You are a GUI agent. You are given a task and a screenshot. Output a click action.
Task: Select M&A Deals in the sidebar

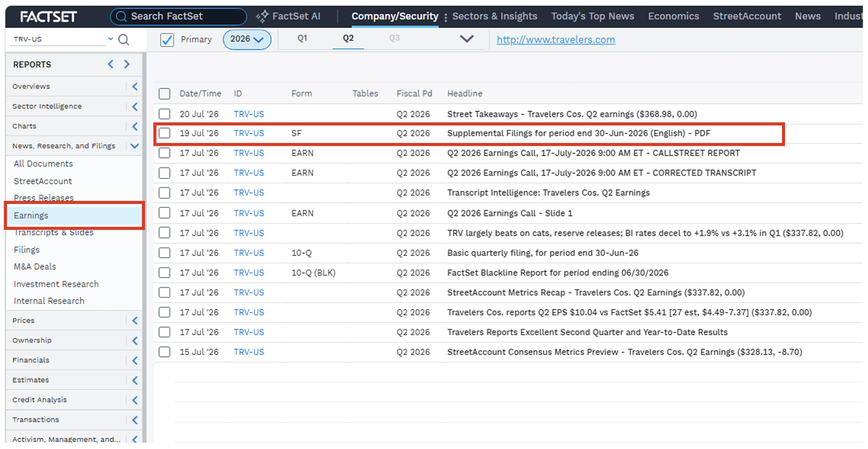[35, 267]
